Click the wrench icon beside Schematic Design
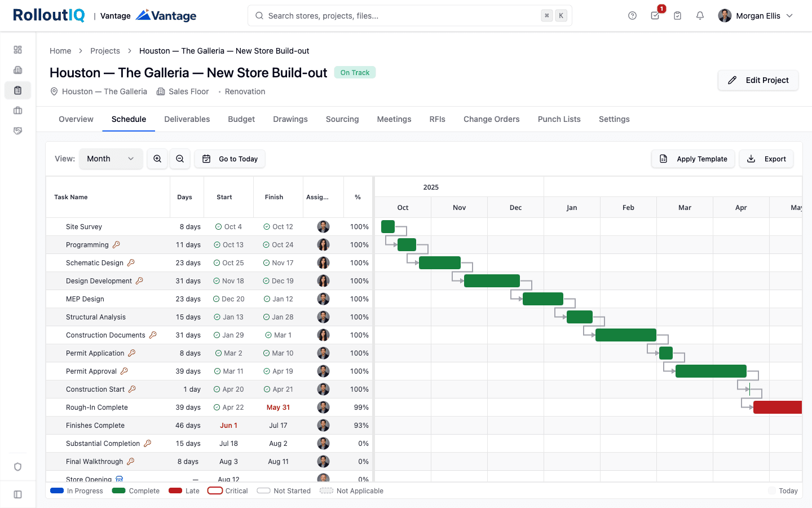 (131, 263)
